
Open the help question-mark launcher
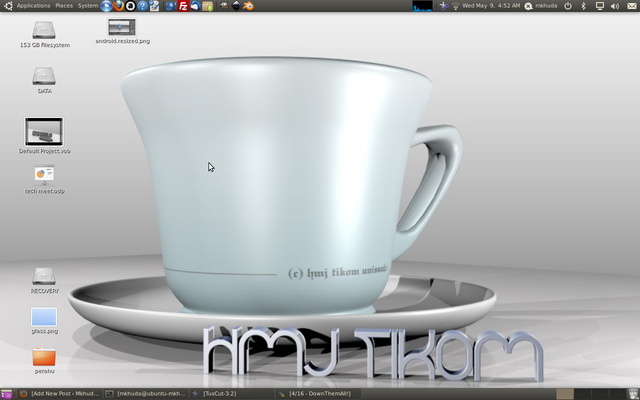click(142, 6)
